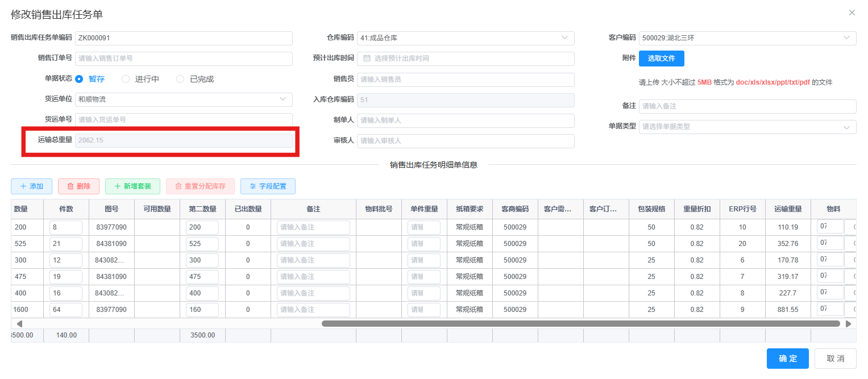
Task: Open the 单据类型 dropdown
Action: coord(747,127)
